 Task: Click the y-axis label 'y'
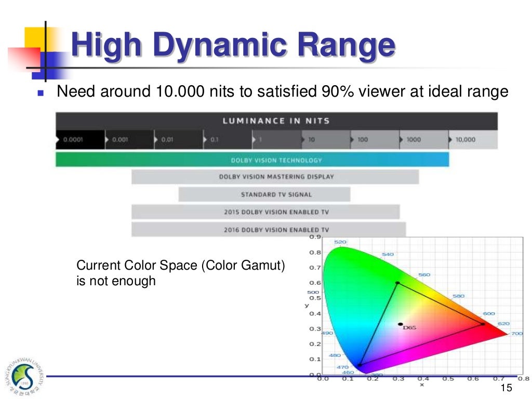coord(307,305)
